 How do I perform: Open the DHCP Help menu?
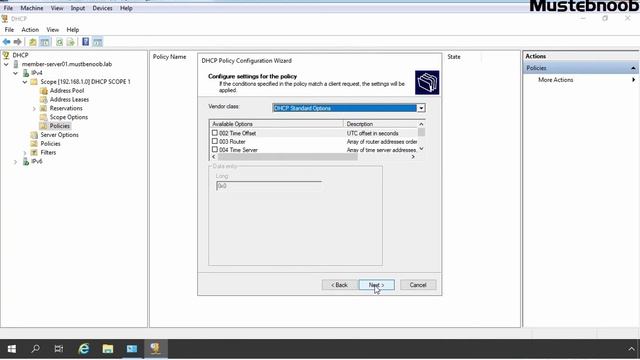(73, 29)
